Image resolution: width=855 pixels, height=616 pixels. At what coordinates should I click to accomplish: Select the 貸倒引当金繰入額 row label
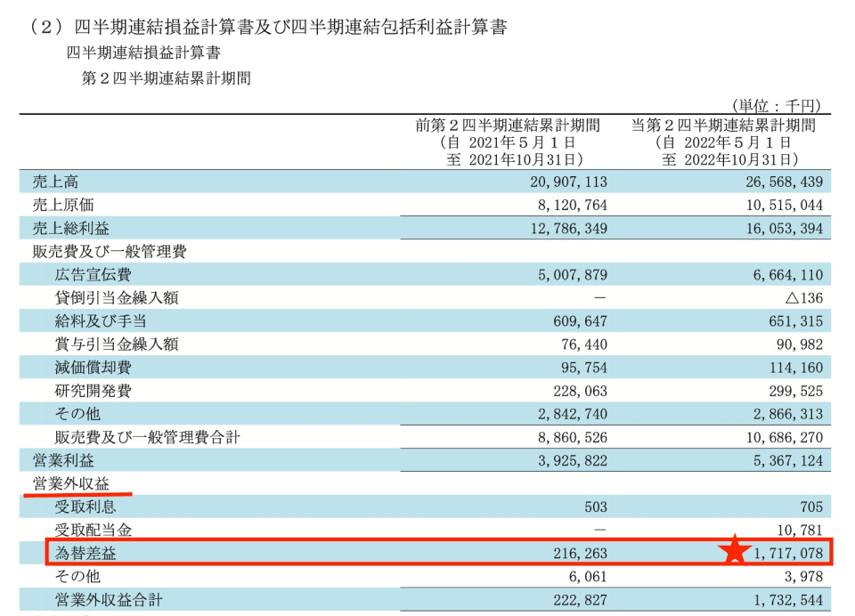tap(116, 298)
